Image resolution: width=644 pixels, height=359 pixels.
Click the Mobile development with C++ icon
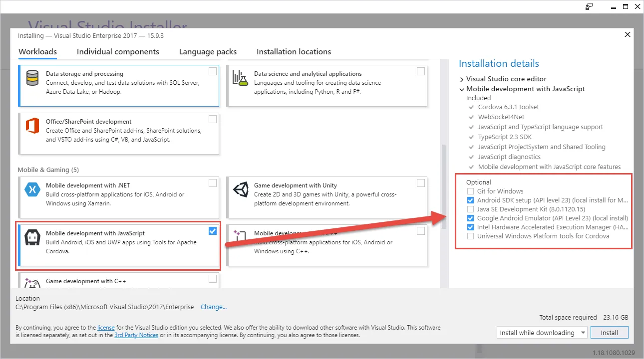tap(241, 235)
